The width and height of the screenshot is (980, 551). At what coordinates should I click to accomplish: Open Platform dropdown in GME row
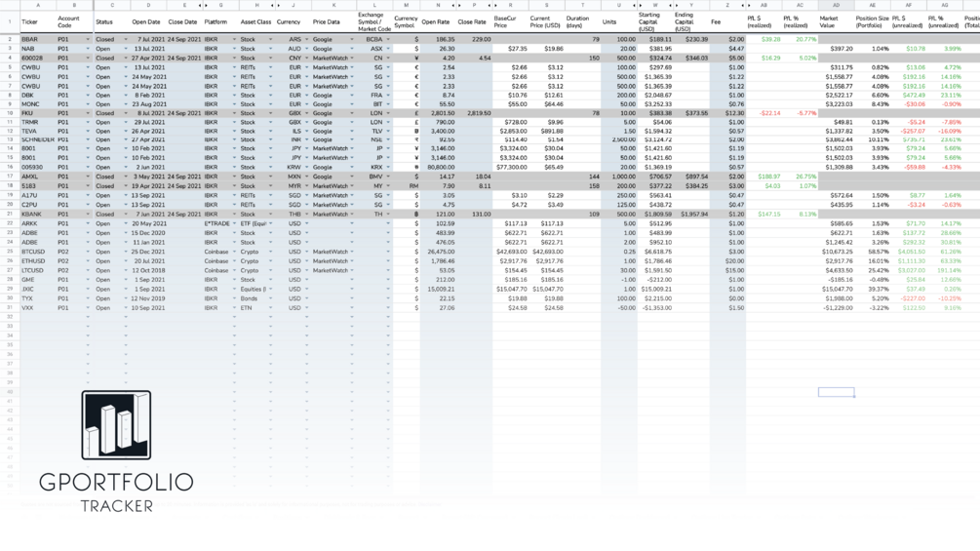tap(234, 280)
